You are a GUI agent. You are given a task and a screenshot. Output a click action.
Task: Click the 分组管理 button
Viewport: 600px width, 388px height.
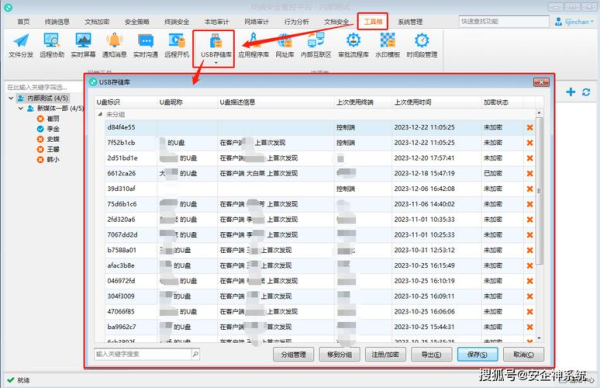click(293, 355)
